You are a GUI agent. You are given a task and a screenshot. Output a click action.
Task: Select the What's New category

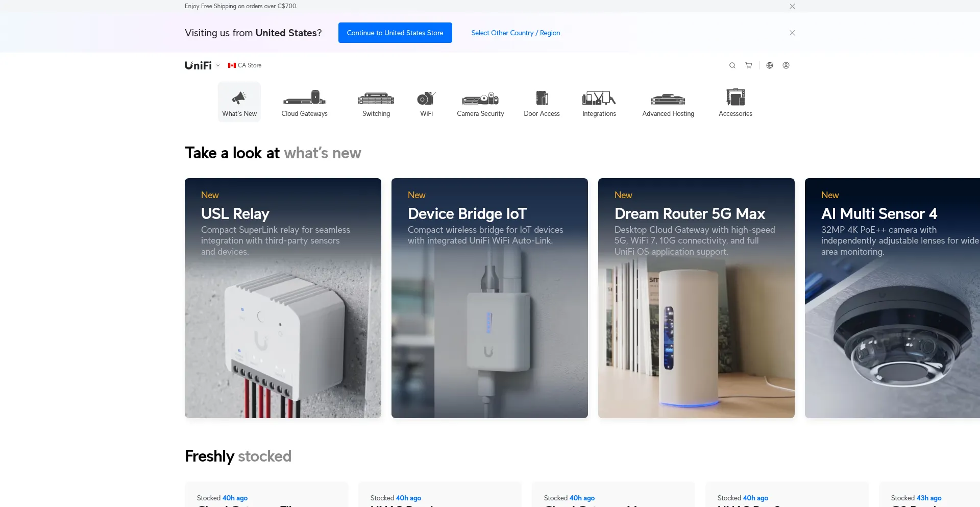pos(239,102)
